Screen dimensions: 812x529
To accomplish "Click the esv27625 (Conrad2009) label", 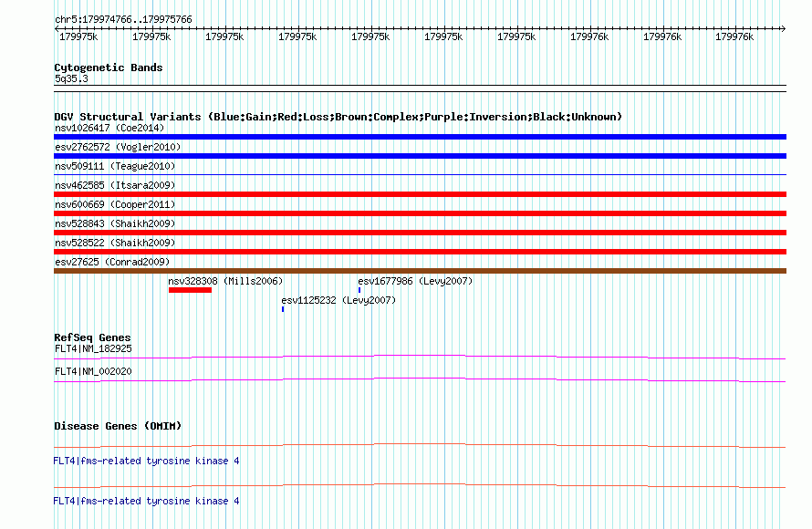I will [x=112, y=262].
